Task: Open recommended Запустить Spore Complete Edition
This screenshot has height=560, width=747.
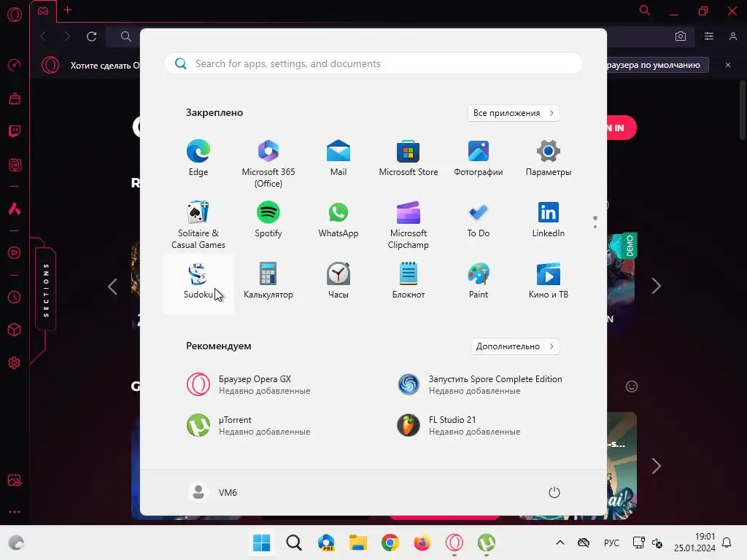Action: tap(480, 384)
